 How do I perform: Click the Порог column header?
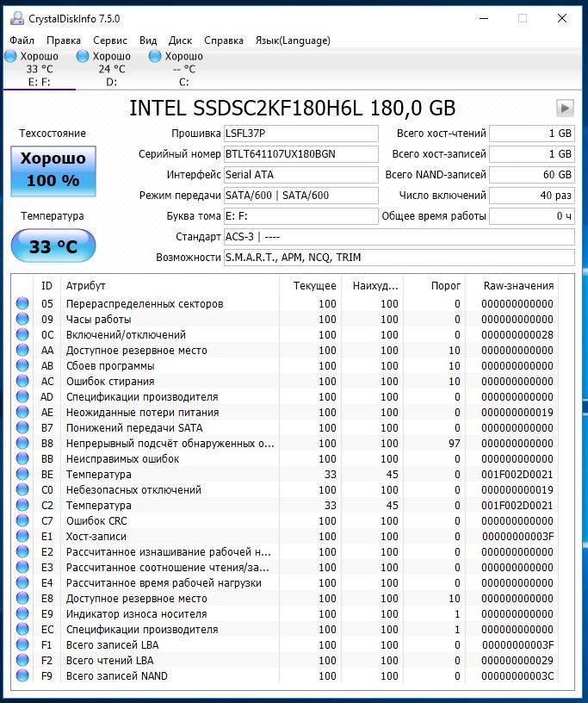pyautogui.click(x=434, y=286)
